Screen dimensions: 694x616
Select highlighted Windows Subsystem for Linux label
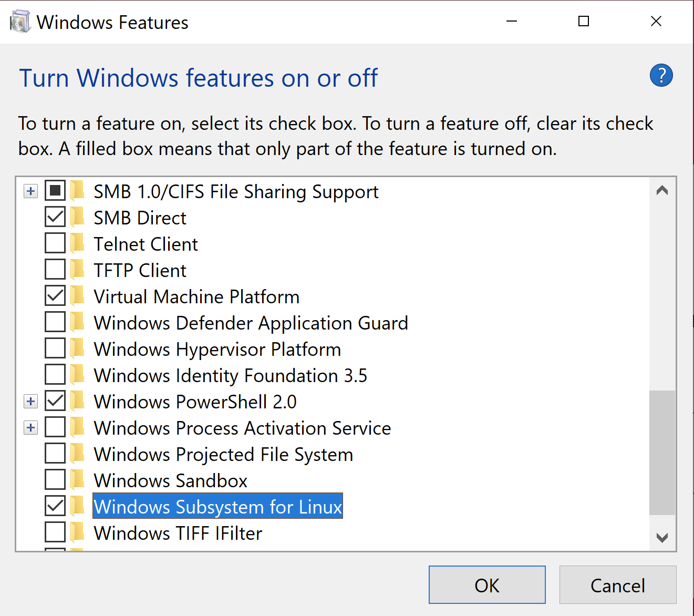tap(217, 507)
